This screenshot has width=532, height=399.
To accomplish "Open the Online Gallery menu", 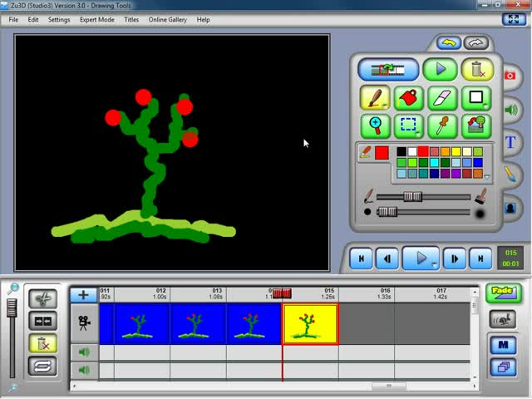I will click(167, 19).
